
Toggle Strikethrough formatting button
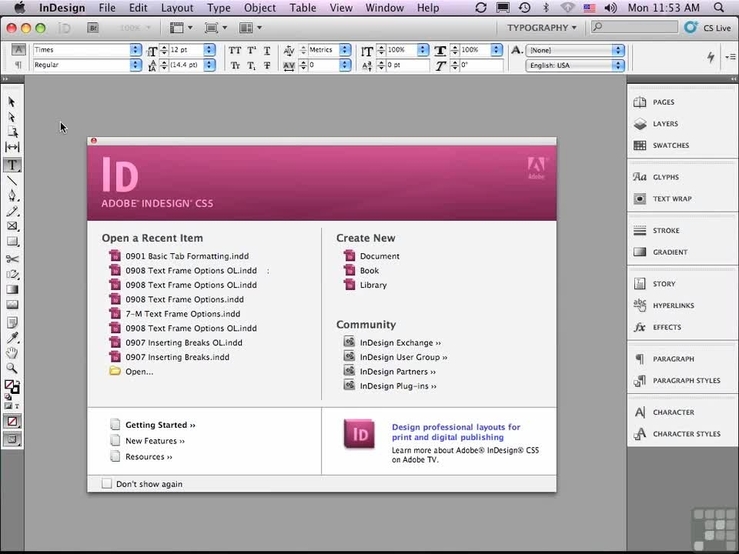point(267,66)
